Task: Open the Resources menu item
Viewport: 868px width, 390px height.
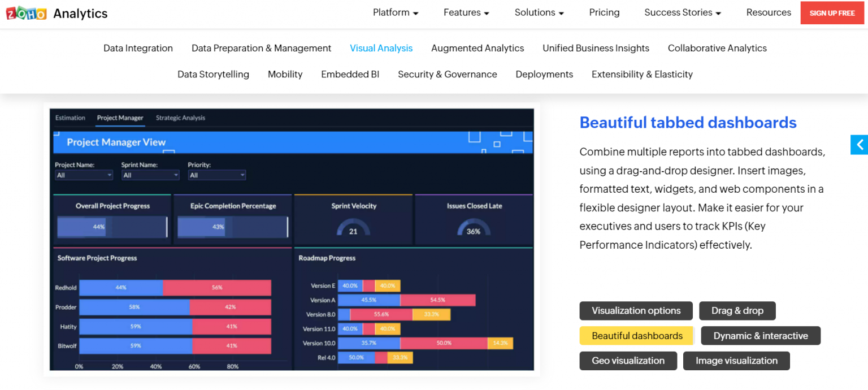Action: (x=769, y=12)
